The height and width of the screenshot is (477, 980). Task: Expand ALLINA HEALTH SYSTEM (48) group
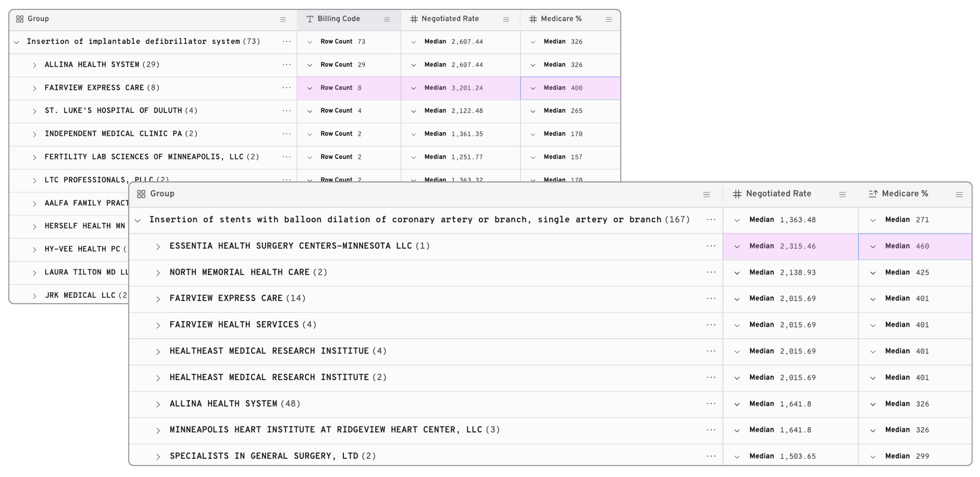(158, 404)
